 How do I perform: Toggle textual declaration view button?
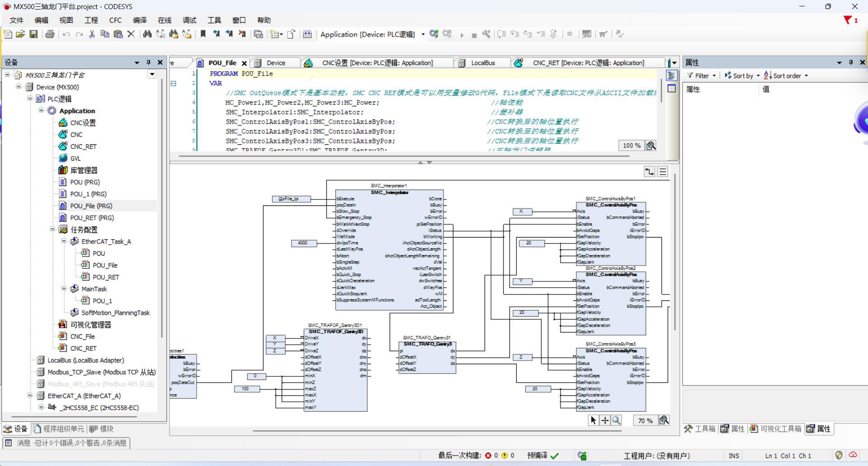point(672,76)
